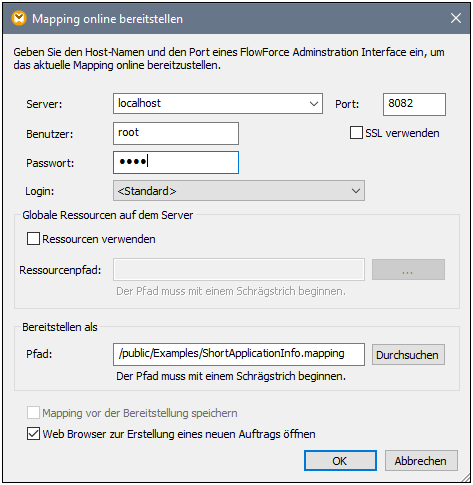Enable the SSL verwenden checkbox

pyautogui.click(x=356, y=133)
